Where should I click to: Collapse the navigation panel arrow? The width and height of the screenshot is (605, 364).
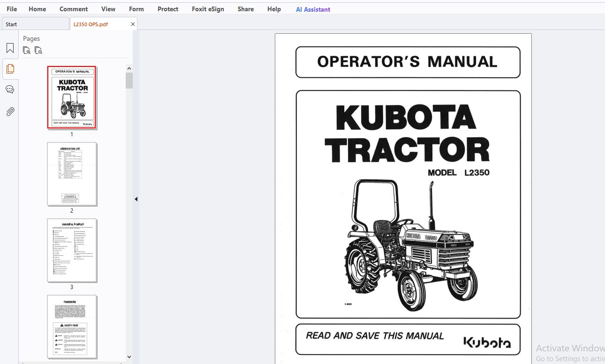(136, 199)
